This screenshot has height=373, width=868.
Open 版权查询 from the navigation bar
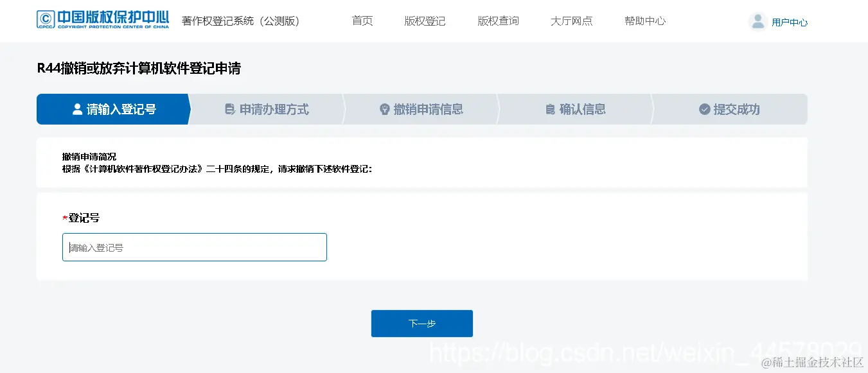(498, 20)
